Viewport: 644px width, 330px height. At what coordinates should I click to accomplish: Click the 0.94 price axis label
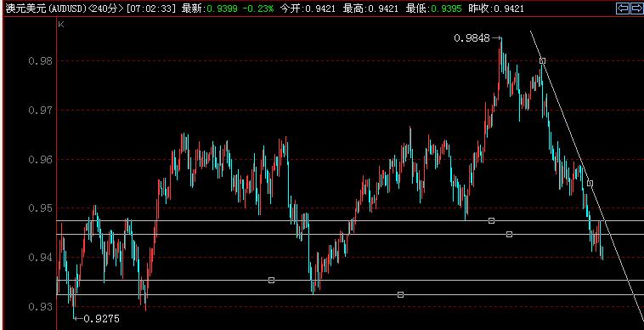(40, 258)
